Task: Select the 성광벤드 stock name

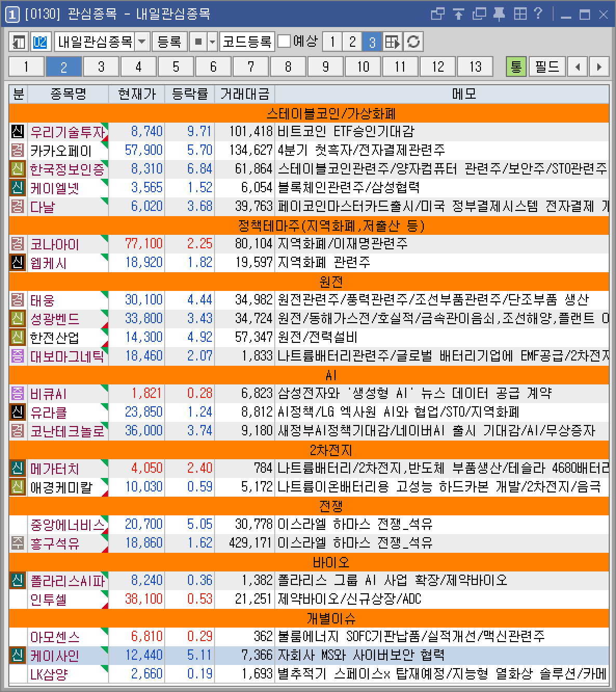Action: (55, 319)
